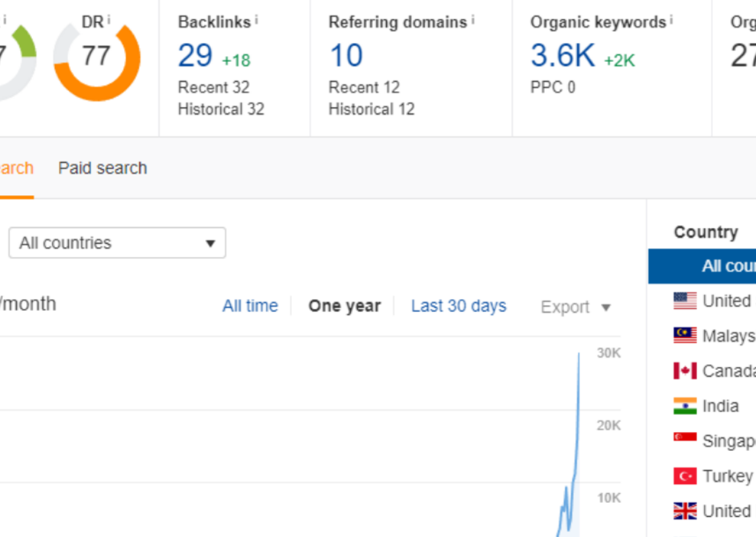The image size is (756, 537).
Task: Click the Malaysia flag icon
Action: (x=685, y=335)
